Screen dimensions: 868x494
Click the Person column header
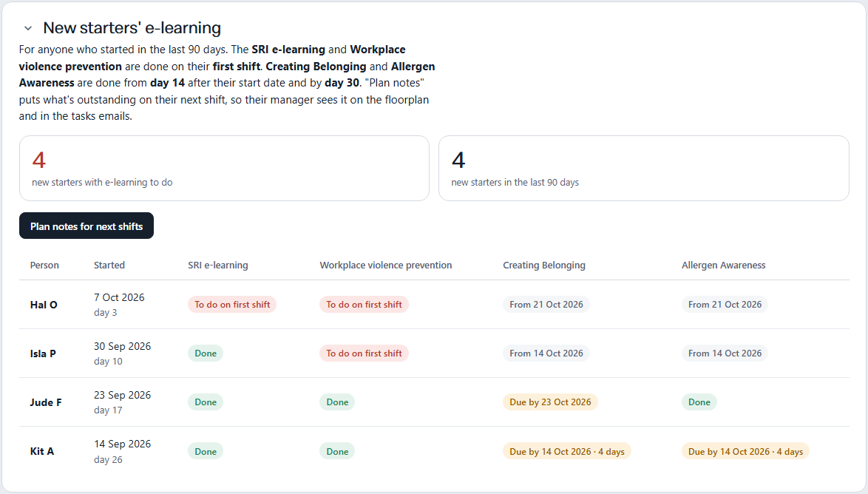point(44,265)
